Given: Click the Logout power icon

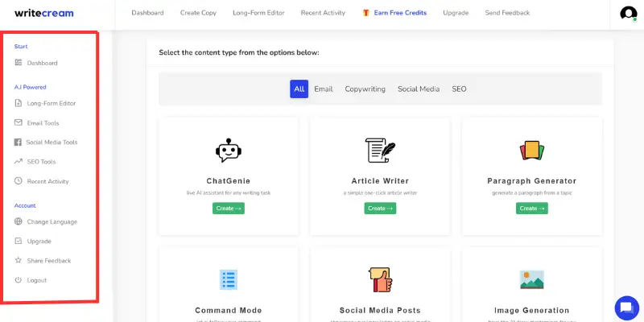Looking at the screenshot, I should 18,279.
